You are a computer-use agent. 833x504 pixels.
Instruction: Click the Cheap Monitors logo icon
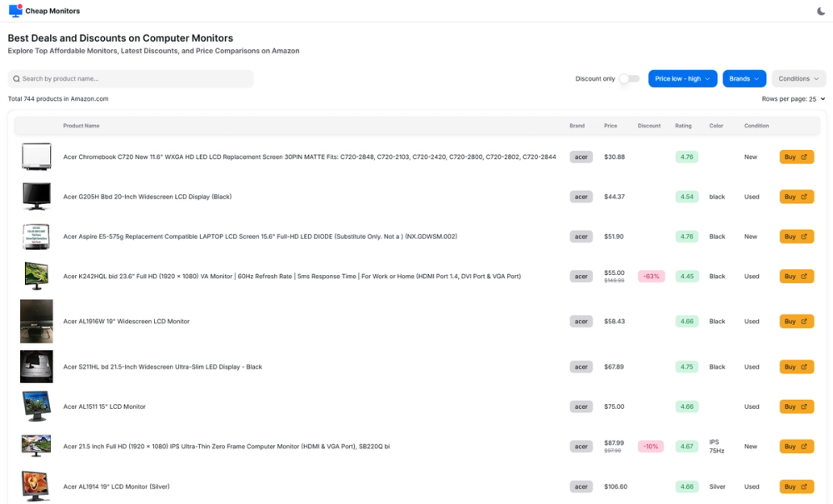[x=15, y=11]
